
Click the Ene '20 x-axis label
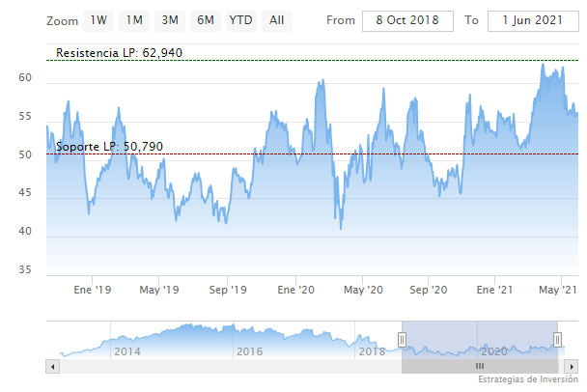tap(295, 289)
